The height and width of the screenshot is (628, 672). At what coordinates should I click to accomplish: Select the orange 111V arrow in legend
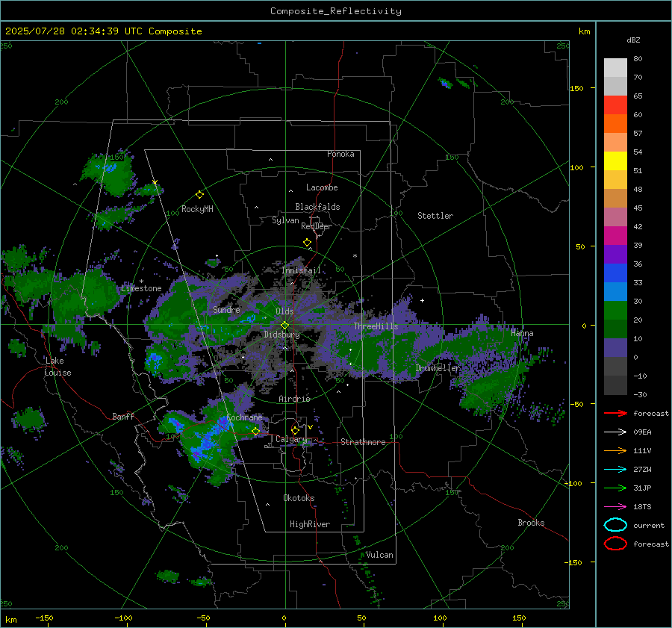615,450
